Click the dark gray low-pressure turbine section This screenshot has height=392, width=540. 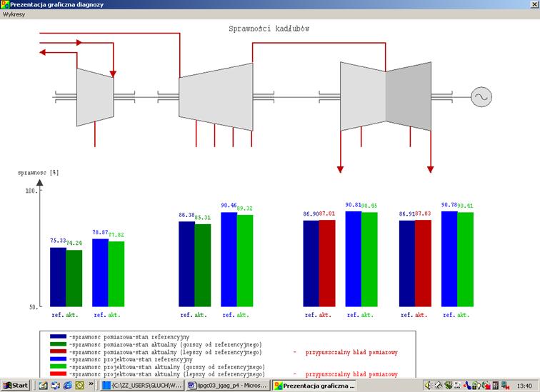point(409,96)
